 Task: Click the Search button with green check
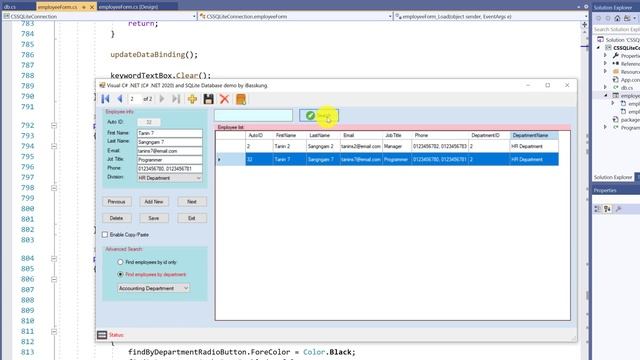pyautogui.click(x=319, y=116)
